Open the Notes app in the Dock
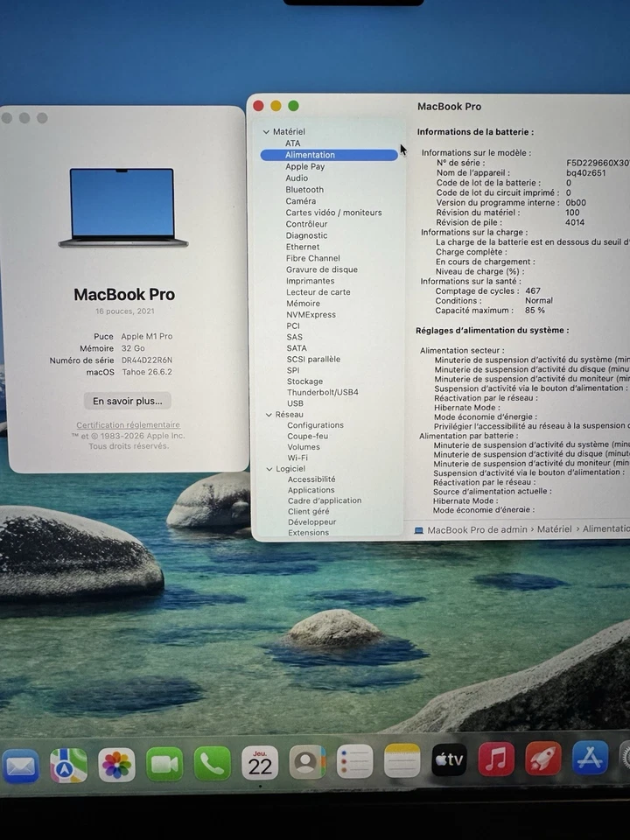This screenshot has width=630, height=840. click(402, 760)
